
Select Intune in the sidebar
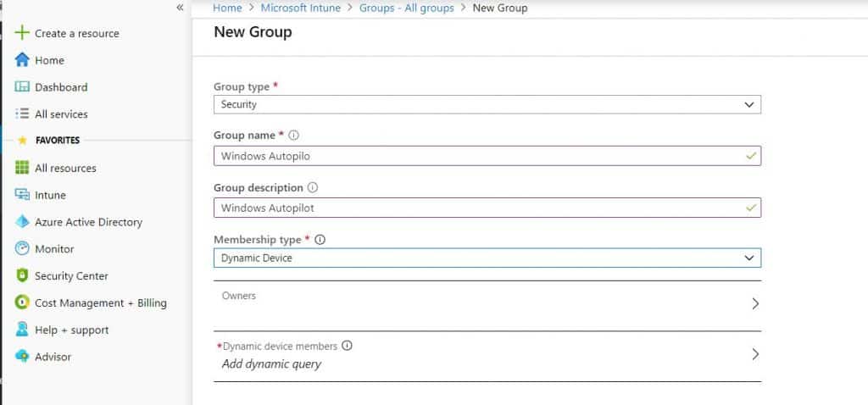click(x=50, y=196)
